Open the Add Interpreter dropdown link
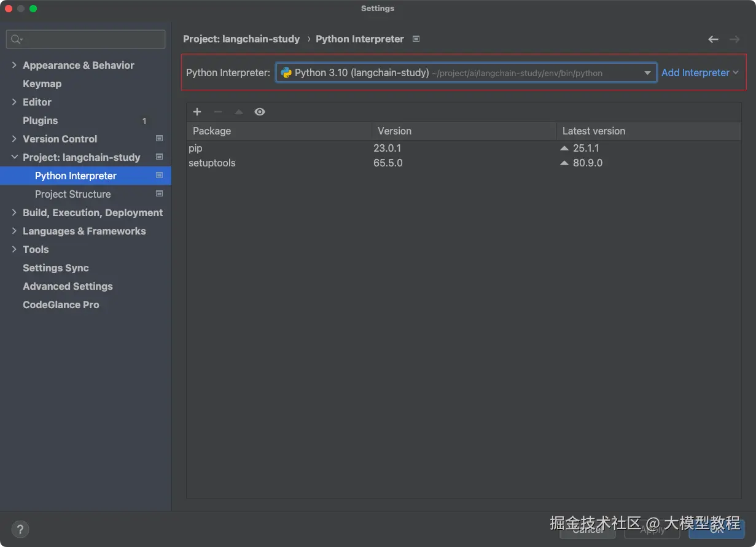This screenshot has width=756, height=547. [699, 72]
